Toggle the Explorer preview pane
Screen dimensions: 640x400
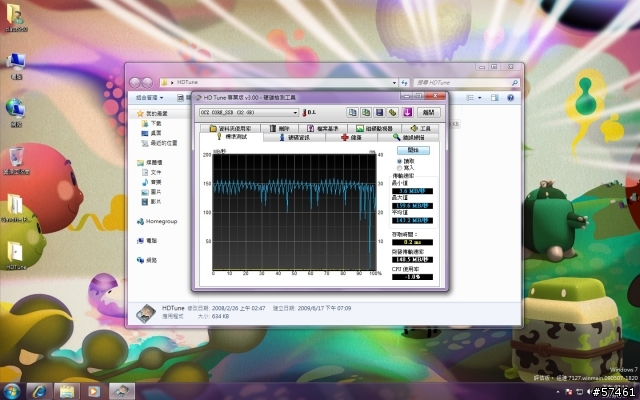coord(494,98)
